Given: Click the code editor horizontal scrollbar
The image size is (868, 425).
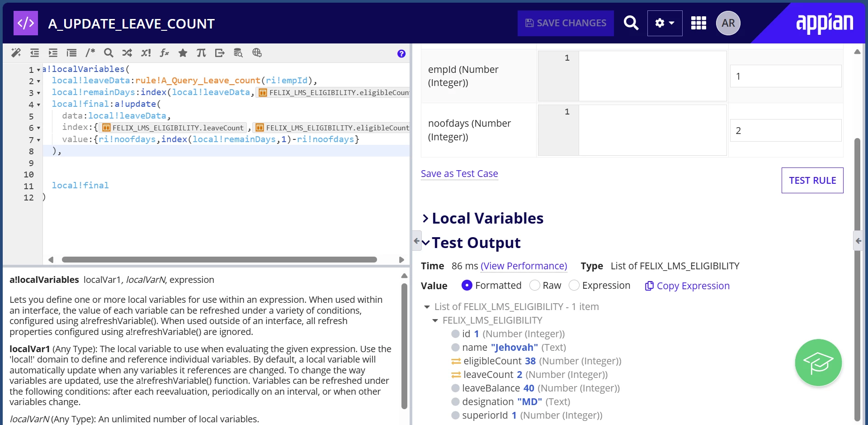Looking at the screenshot, I should tap(219, 260).
